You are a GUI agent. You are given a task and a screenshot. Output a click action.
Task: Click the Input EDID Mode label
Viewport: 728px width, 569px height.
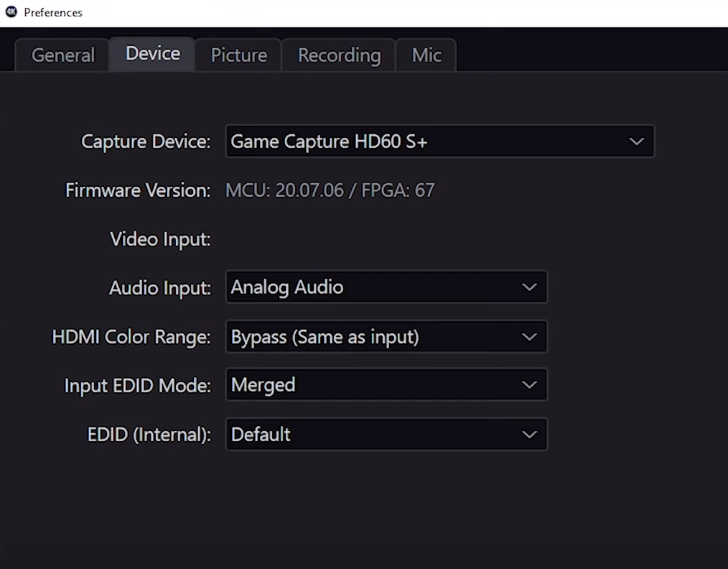pyautogui.click(x=137, y=386)
